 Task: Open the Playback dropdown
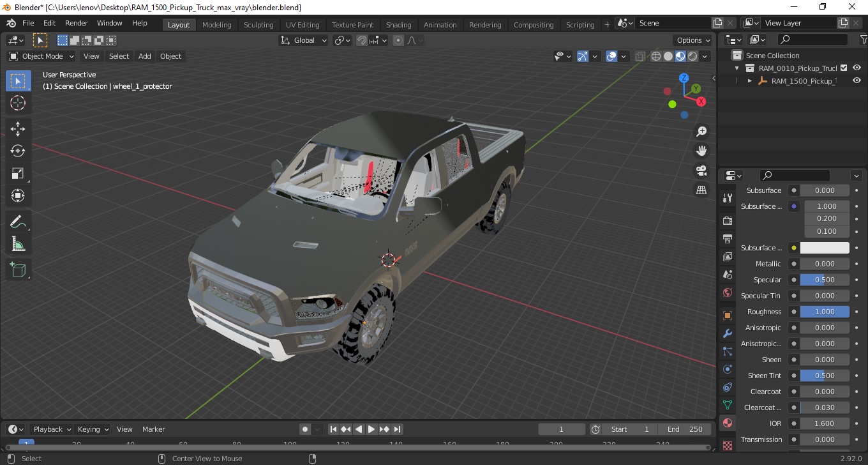tap(52, 429)
